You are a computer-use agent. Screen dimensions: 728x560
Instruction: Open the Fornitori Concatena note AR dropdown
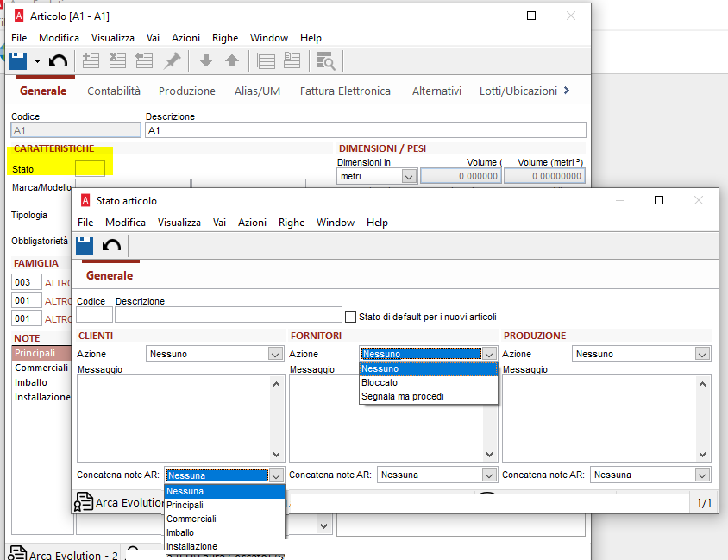point(489,475)
